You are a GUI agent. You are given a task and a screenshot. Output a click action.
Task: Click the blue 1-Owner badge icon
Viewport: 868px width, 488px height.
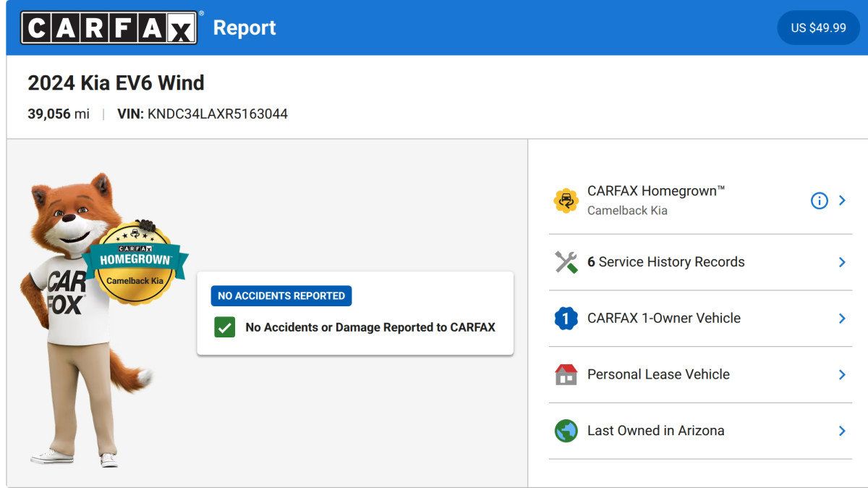click(x=566, y=318)
